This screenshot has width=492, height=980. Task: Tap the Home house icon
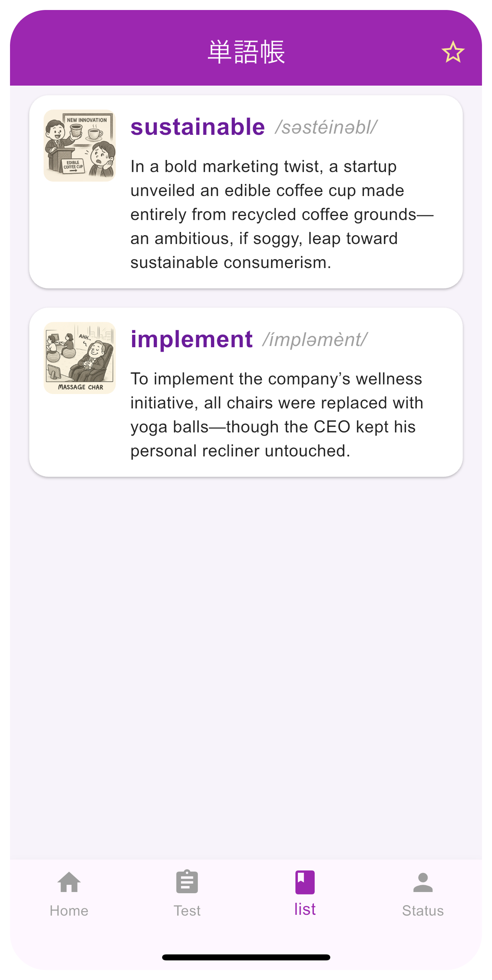click(x=69, y=882)
